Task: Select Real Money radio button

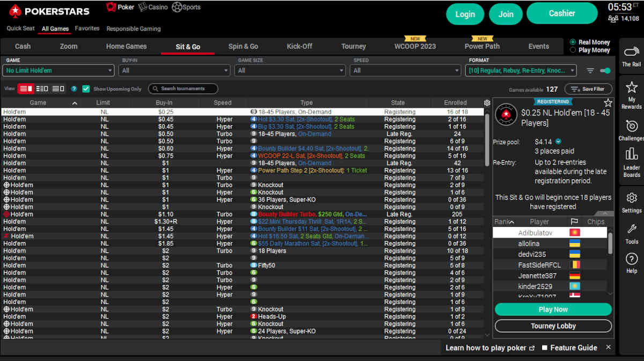Action: (x=573, y=42)
